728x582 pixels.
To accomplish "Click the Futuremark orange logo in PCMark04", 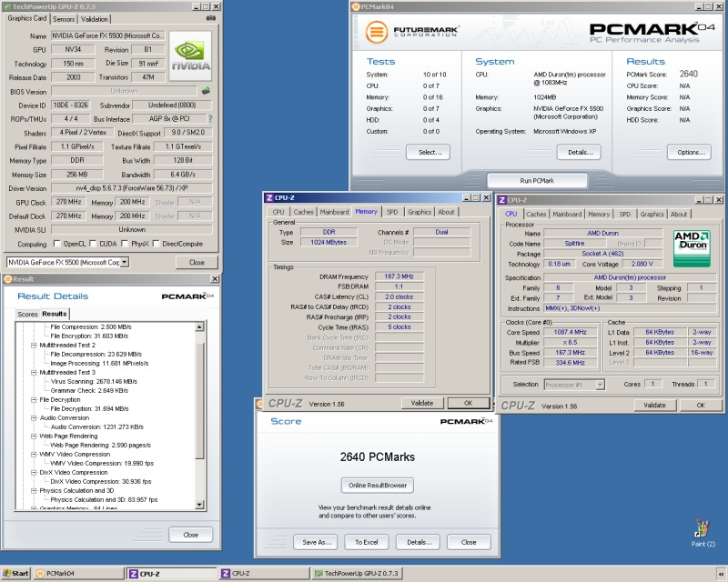I will [x=377, y=32].
